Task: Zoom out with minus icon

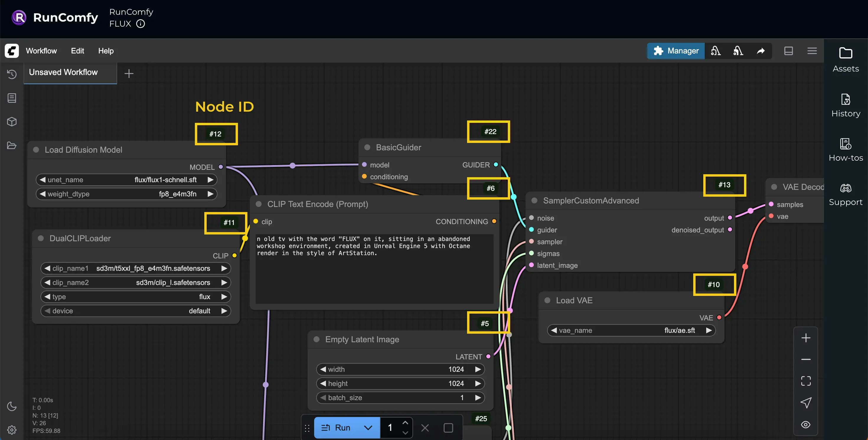Action: tap(806, 359)
